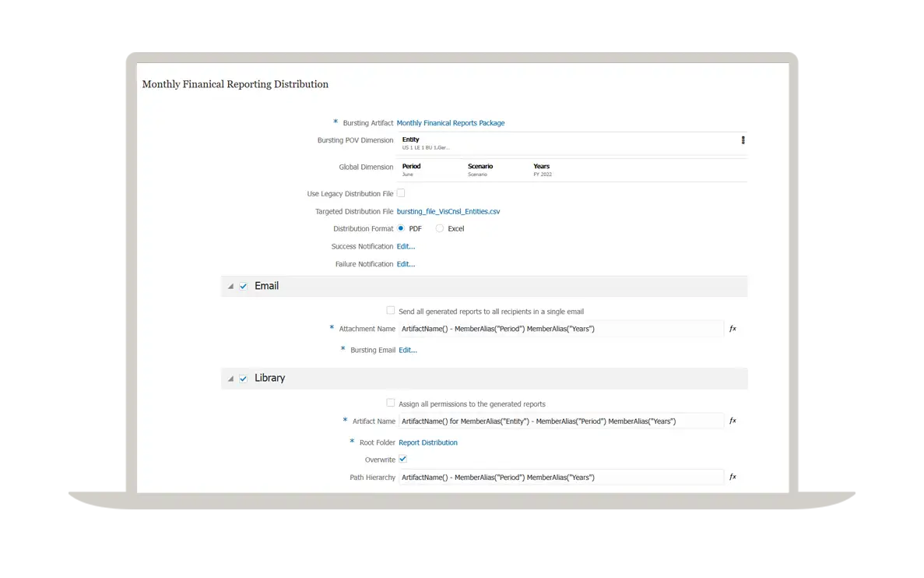
Task: Select PDF distribution format
Action: coord(402,228)
